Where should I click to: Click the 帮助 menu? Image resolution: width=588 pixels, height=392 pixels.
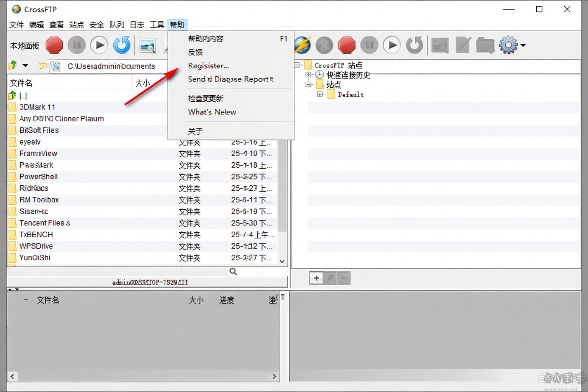(x=177, y=25)
